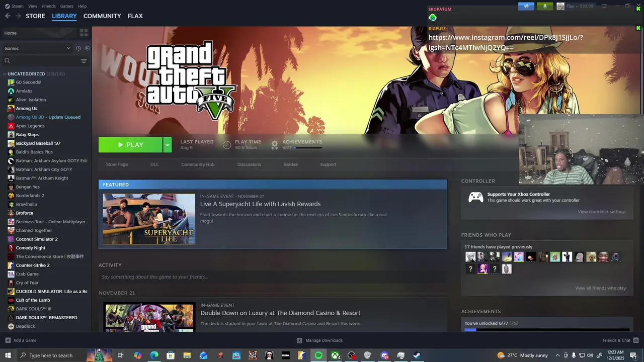Open the Store Page link
The height and width of the screenshot is (362, 644).
tap(117, 164)
